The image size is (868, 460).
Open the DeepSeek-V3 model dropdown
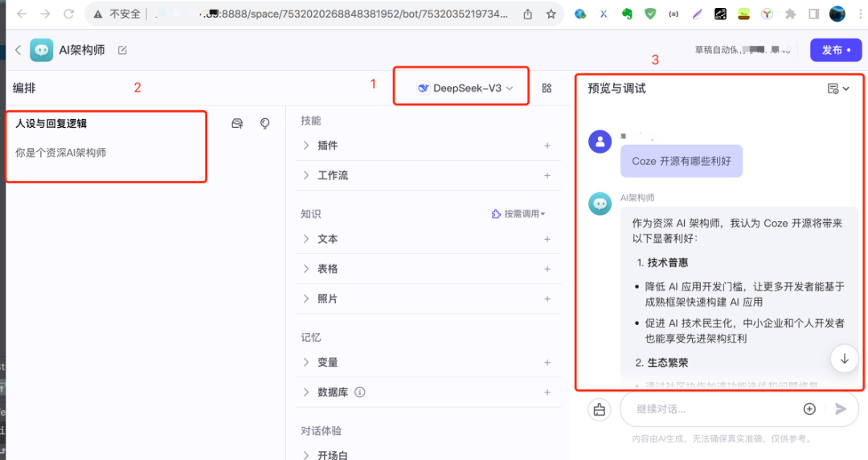tap(465, 88)
